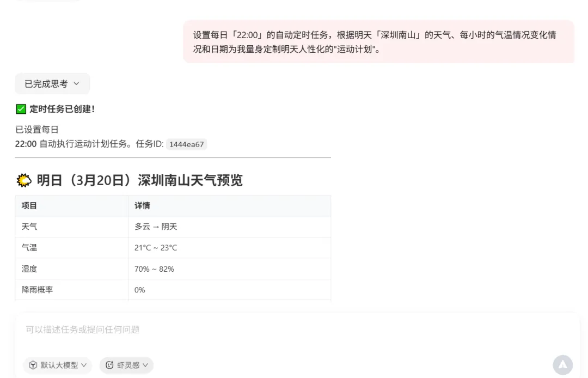The image size is (588, 378).
Task: Click the 项目 table column header
Action: pos(29,205)
